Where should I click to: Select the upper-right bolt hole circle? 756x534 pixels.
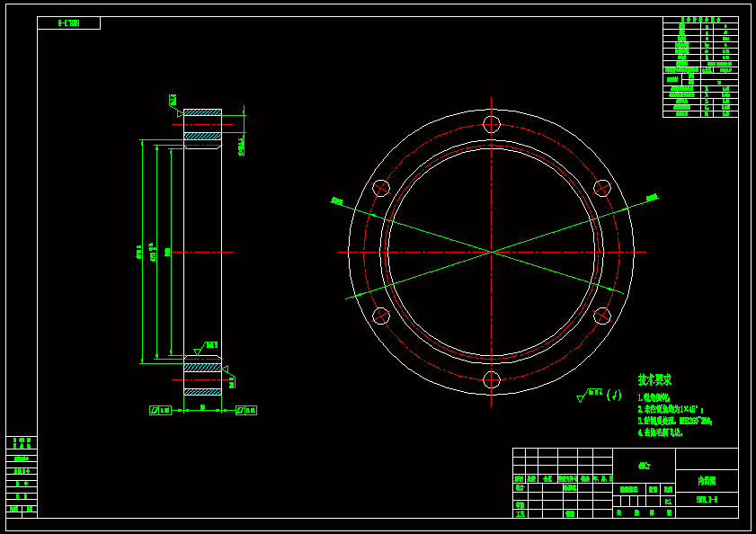point(602,188)
